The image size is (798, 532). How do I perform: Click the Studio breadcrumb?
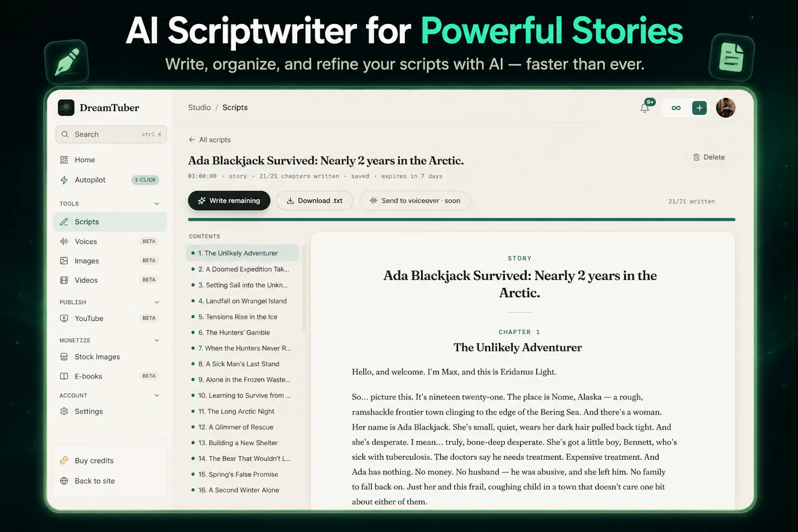[x=199, y=107]
